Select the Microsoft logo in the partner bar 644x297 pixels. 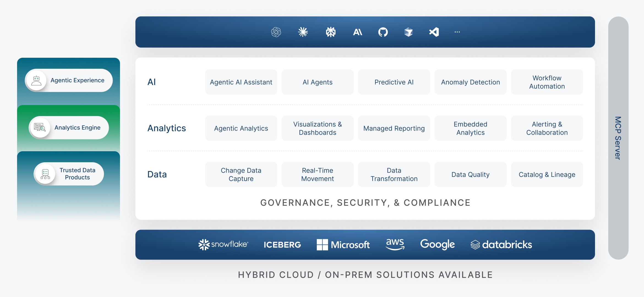point(343,244)
